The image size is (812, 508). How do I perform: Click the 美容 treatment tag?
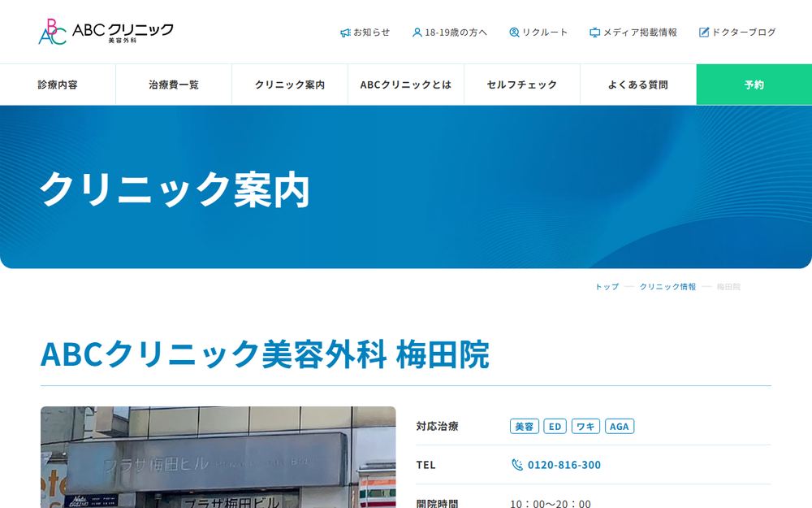(524, 426)
